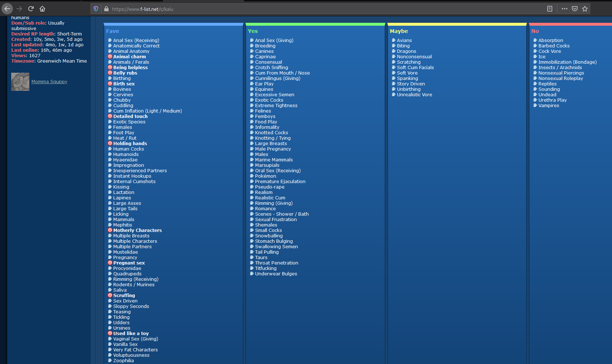Select the Consensual entry in Yes
The height and width of the screenshot is (364, 612).
tap(269, 62)
